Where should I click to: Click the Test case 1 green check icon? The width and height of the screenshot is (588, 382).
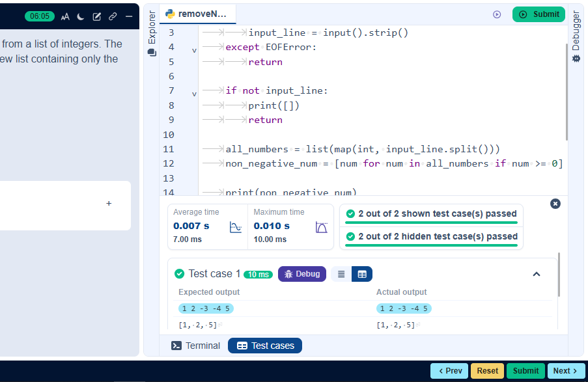(x=180, y=274)
